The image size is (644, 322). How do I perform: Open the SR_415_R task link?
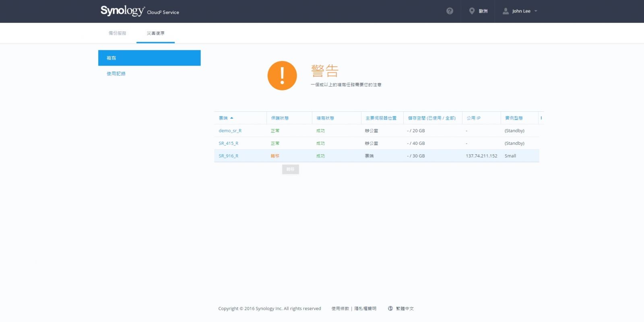coord(228,143)
